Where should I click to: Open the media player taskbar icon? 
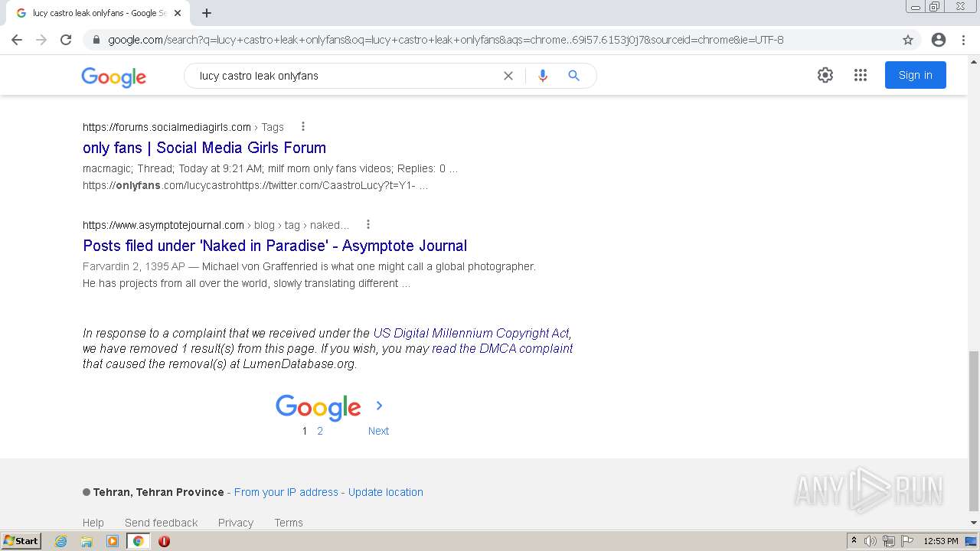click(x=113, y=541)
